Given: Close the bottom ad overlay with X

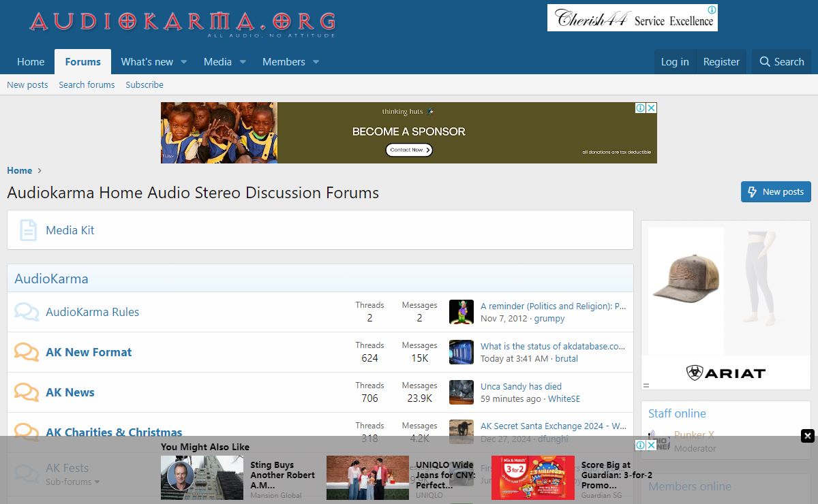Looking at the screenshot, I should (x=807, y=436).
